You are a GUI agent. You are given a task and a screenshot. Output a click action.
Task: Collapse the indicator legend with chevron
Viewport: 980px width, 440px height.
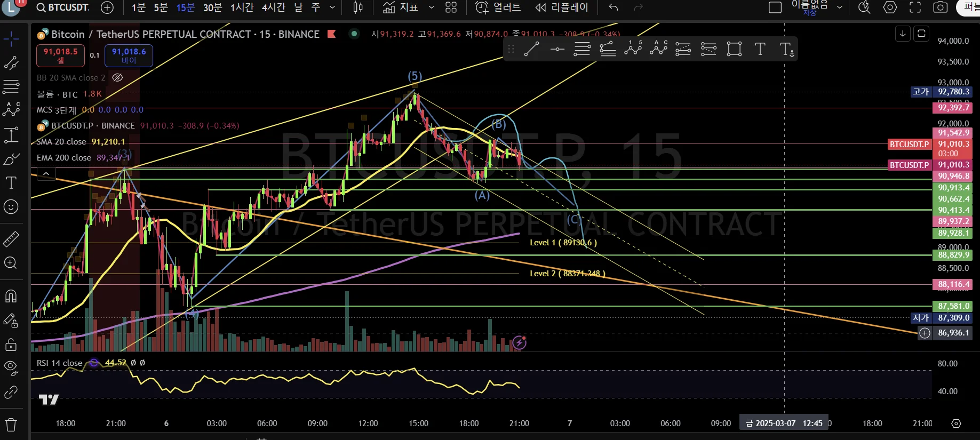point(46,174)
